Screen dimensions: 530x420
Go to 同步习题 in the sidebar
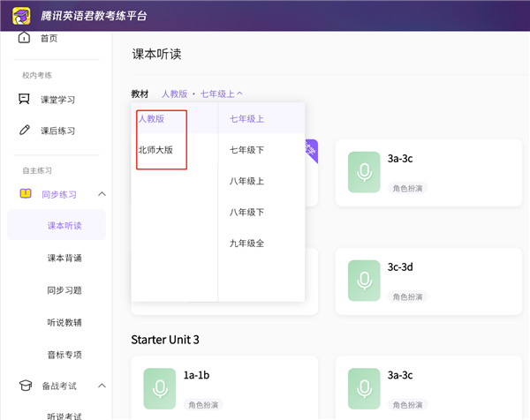pyautogui.click(x=64, y=290)
